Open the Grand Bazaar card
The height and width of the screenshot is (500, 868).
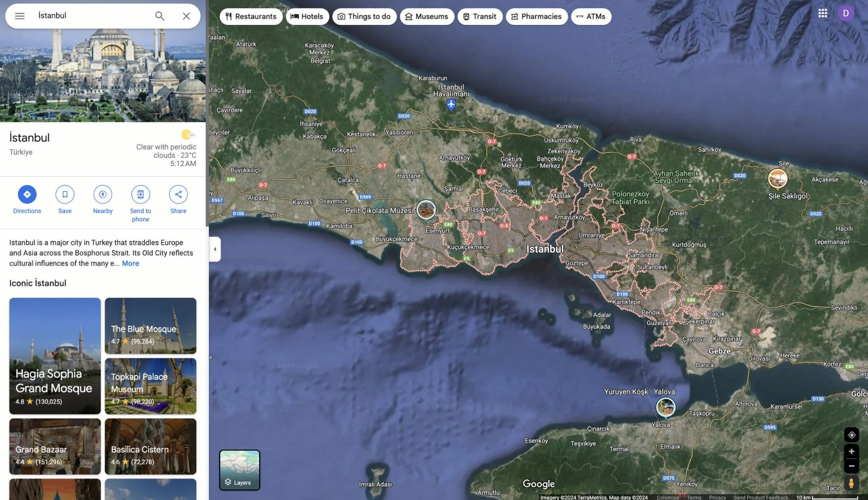[55, 446]
